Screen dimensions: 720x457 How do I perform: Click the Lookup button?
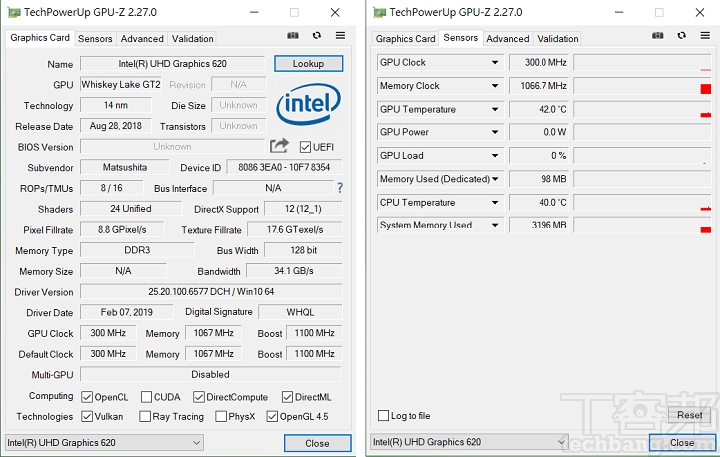(309, 64)
